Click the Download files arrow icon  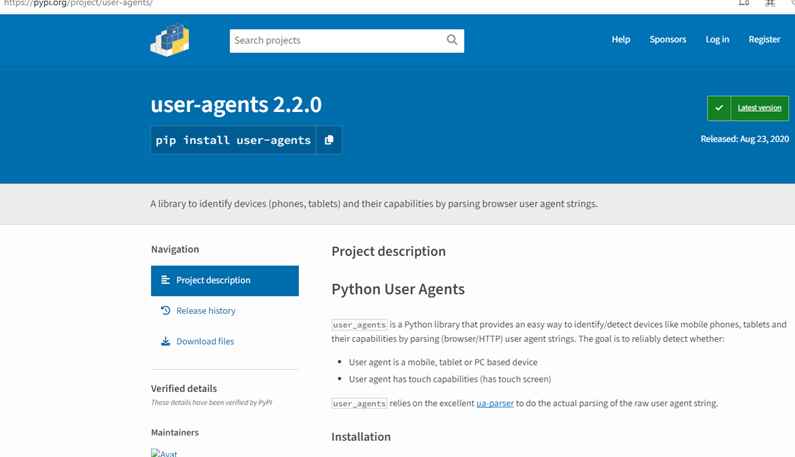166,341
